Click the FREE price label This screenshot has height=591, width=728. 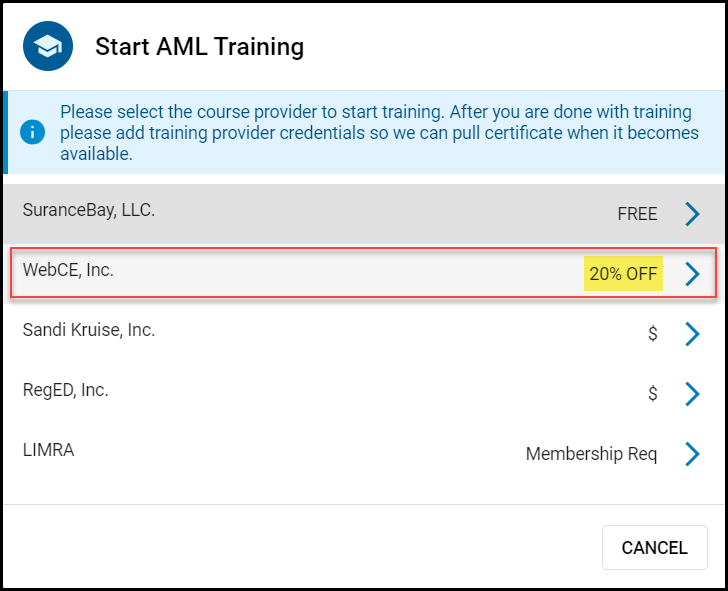coord(637,214)
